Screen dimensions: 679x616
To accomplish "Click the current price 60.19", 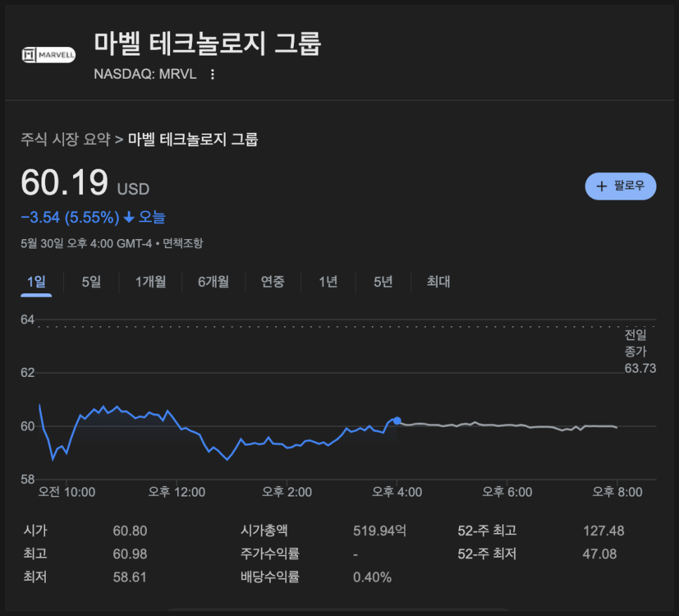I will coord(65,182).
